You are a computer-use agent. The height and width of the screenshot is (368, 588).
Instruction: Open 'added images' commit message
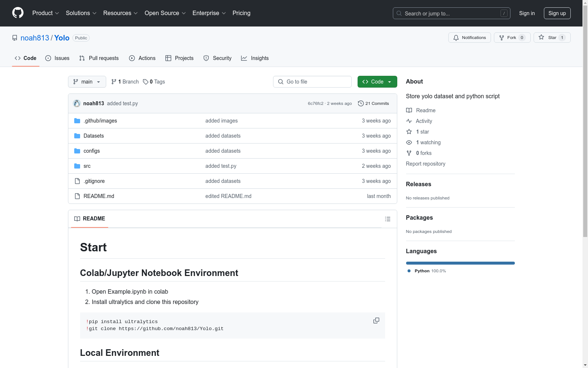pyautogui.click(x=222, y=121)
